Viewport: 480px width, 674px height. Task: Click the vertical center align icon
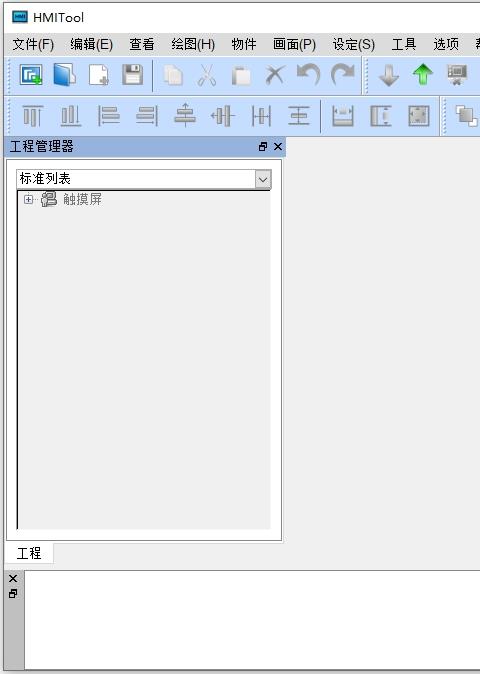click(x=223, y=116)
